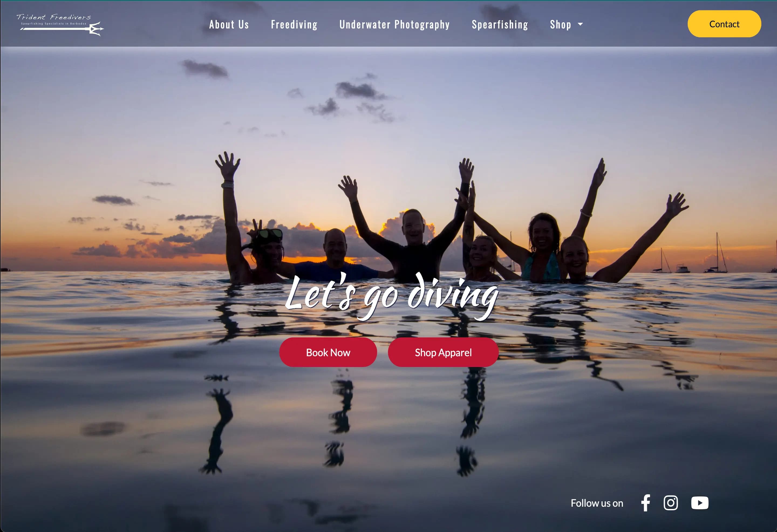Viewport: 777px width, 532px height.
Task: Select the Freediving navigation tab
Action: [294, 24]
